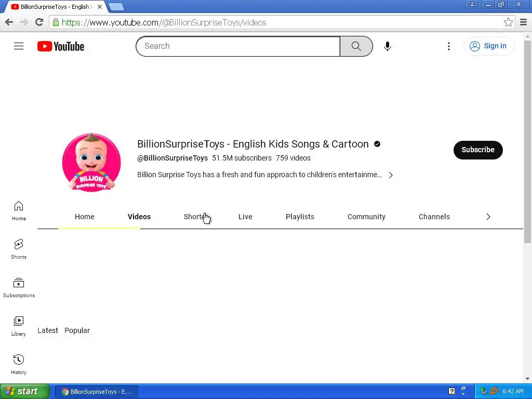Click the browser address bar URL

(164, 22)
